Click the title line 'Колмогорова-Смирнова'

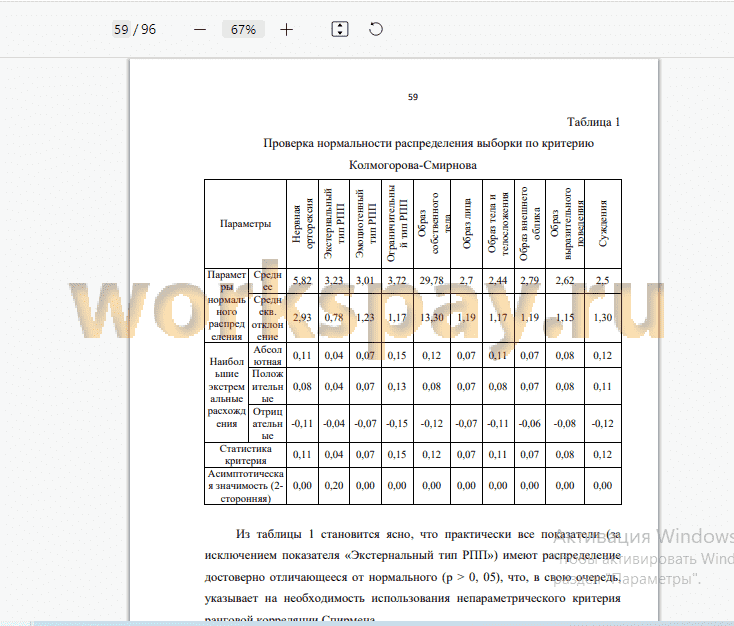pos(413,165)
